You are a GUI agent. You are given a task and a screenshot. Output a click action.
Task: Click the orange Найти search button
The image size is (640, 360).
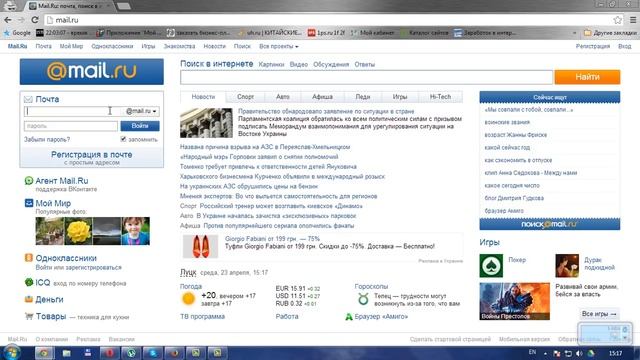(587, 77)
